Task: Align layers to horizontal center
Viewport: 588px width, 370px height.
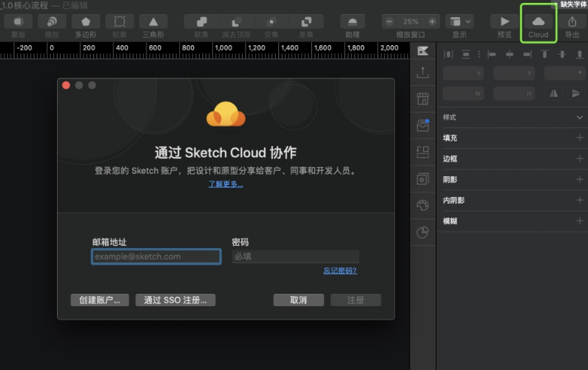Action: 510,55
